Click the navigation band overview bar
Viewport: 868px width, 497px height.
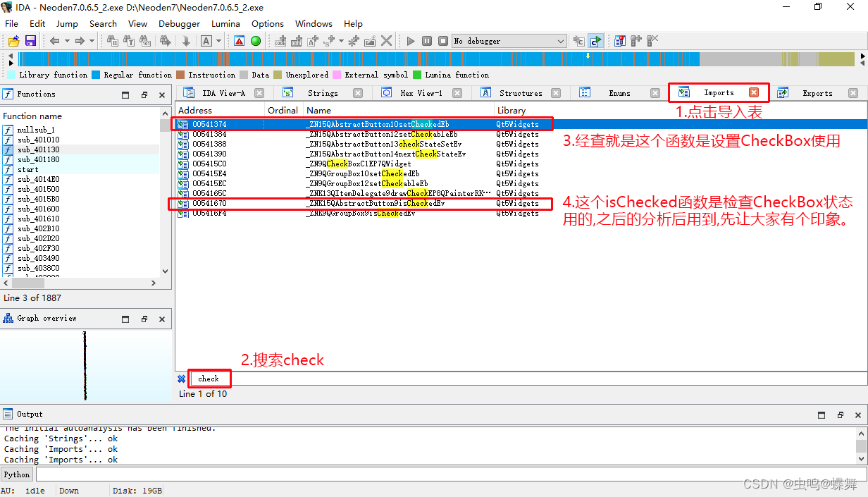click(x=436, y=59)
